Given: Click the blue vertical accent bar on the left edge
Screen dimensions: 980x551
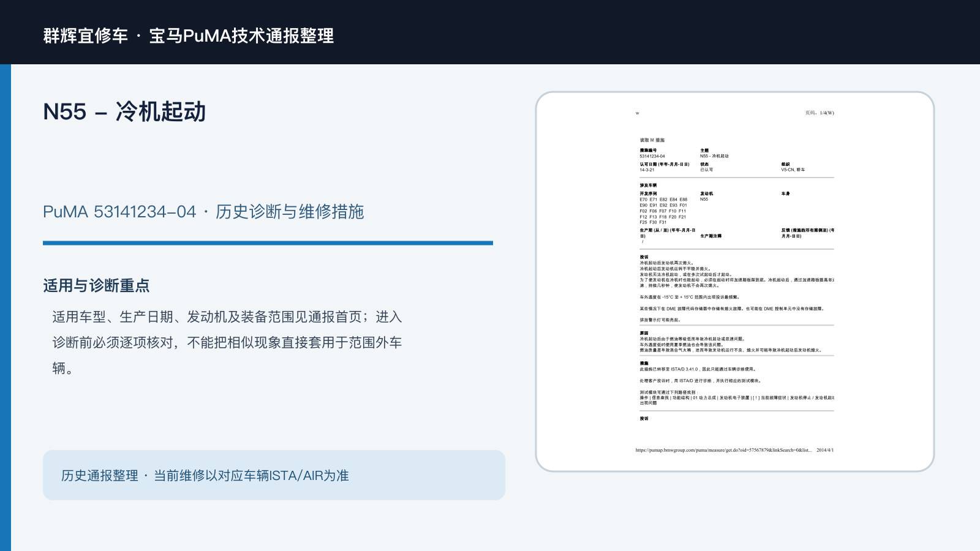Looking at the screenshot, I should (6, 307).
